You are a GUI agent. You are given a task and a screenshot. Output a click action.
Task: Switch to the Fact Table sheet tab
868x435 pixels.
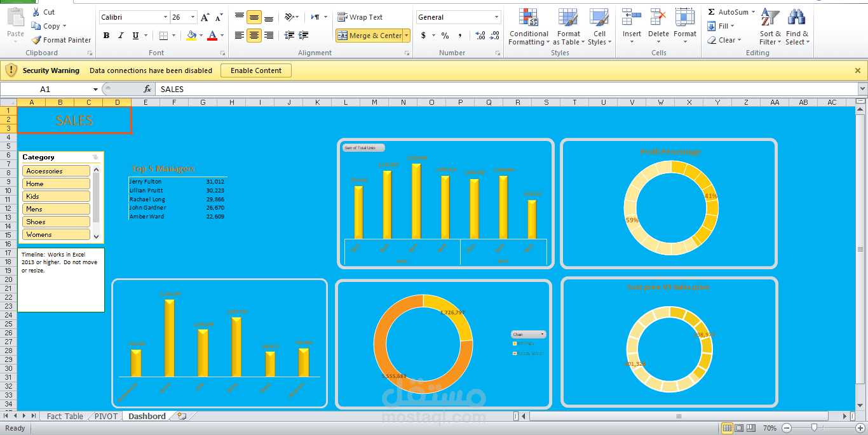click(65, 417)
